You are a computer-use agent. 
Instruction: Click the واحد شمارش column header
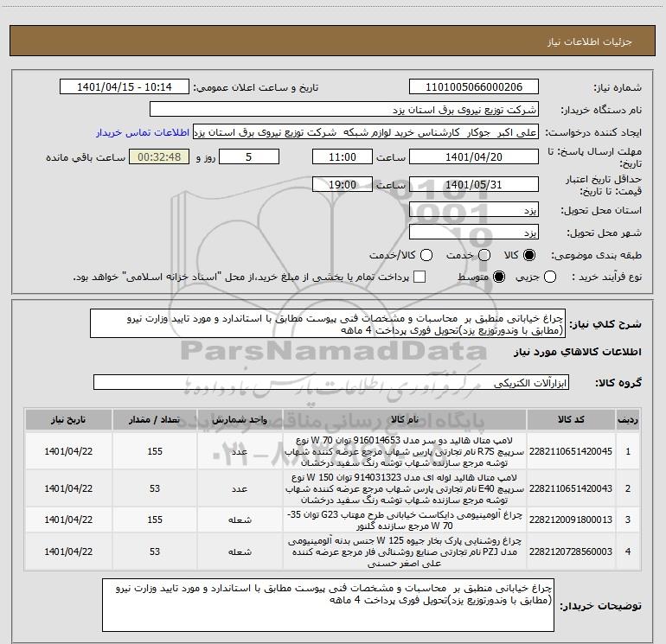(x=240, y=419)
